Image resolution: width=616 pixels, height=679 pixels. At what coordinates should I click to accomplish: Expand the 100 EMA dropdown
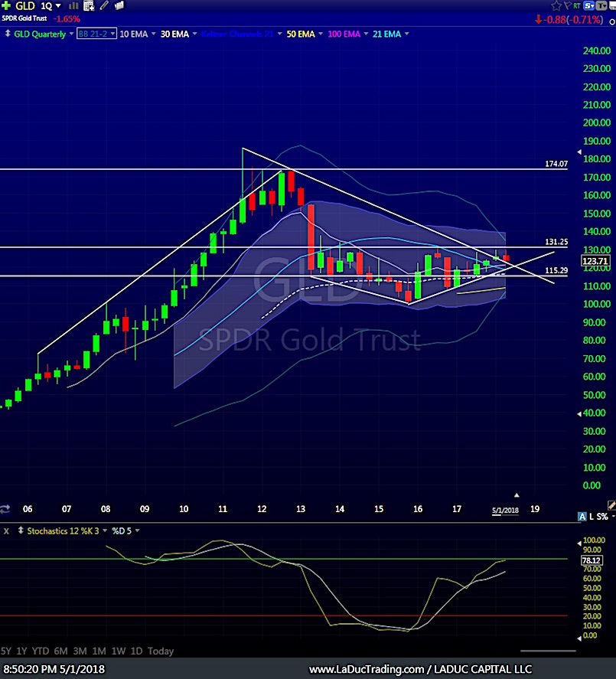(367, 34)
